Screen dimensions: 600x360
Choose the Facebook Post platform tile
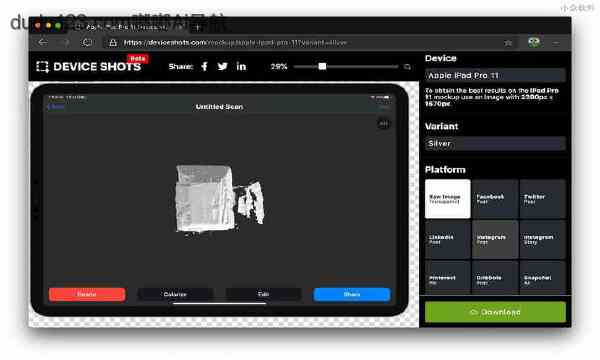coord(495,199)
